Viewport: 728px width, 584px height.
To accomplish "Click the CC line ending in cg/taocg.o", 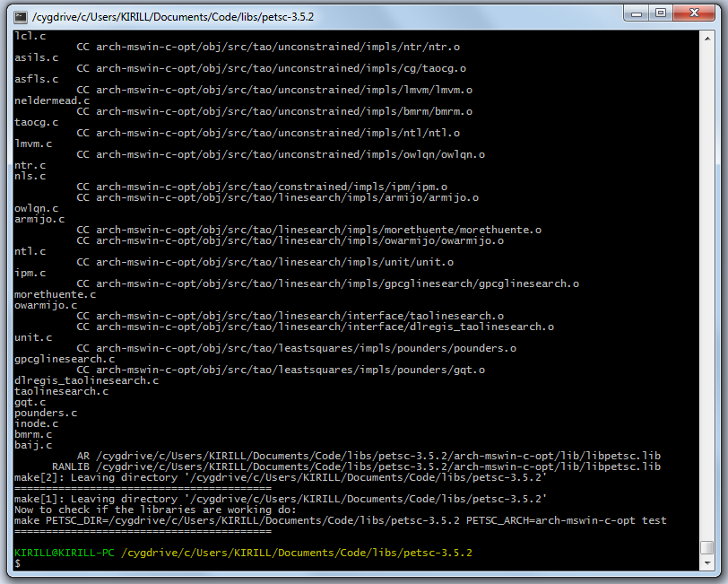I will [x=272, y=68].
